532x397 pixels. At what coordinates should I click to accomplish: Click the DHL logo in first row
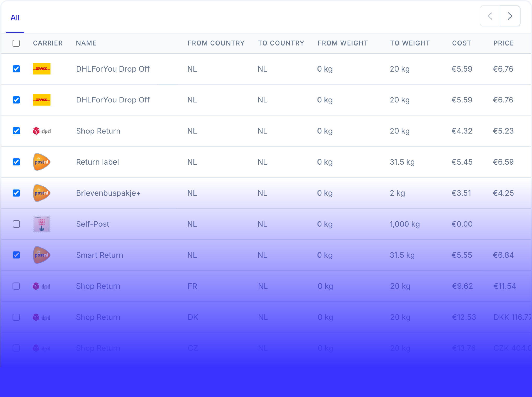(42, 69)
